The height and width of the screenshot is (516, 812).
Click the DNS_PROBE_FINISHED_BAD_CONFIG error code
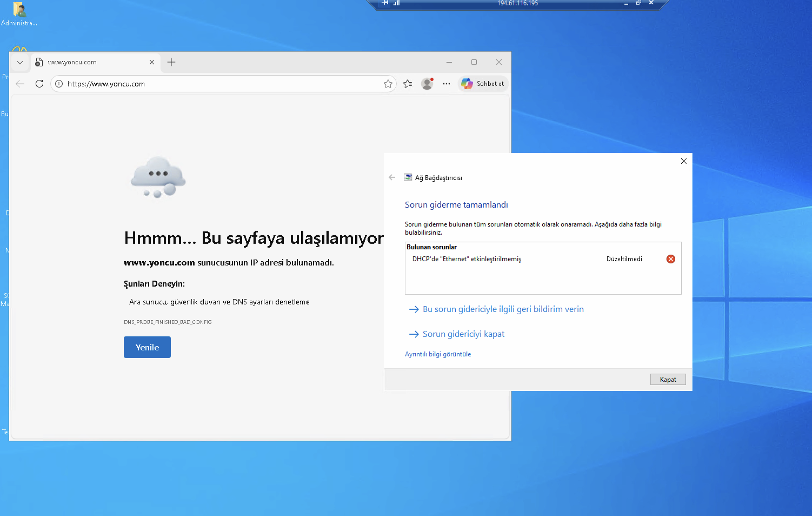(x=167, y=322)
